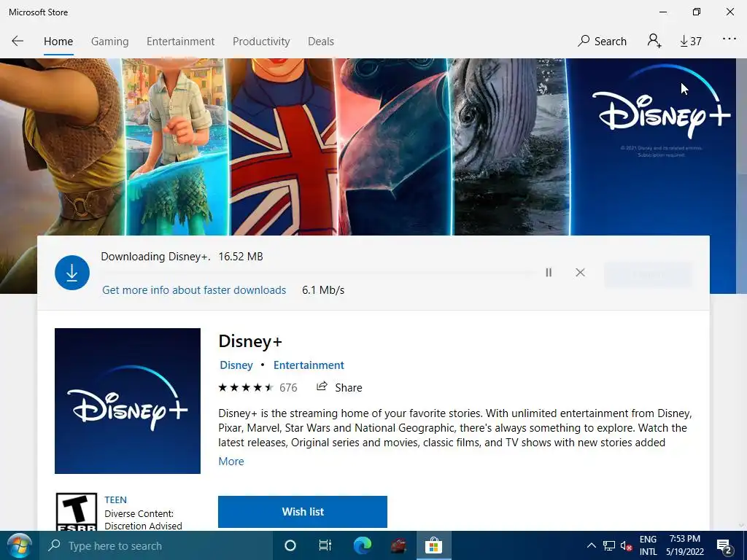Screen dimensions: 747x560
Task: Open Cortana from the taskbar
Action: (x=290, y=545)
